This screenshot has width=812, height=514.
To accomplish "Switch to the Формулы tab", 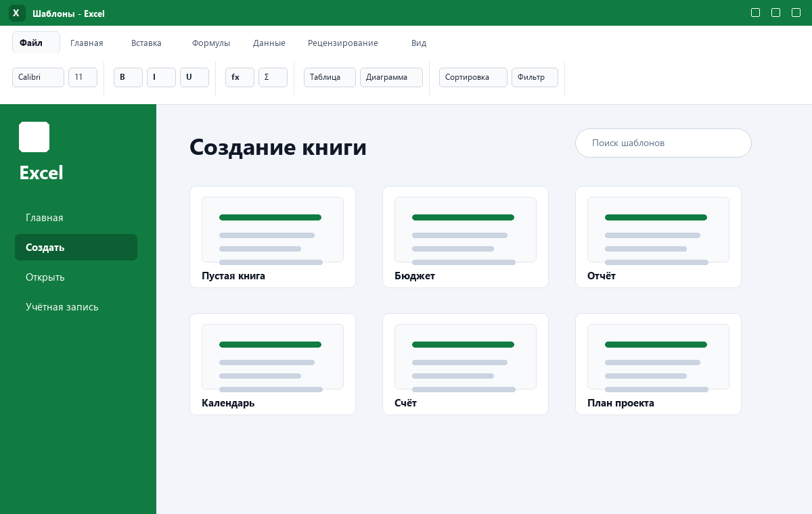I will [211, 43].
